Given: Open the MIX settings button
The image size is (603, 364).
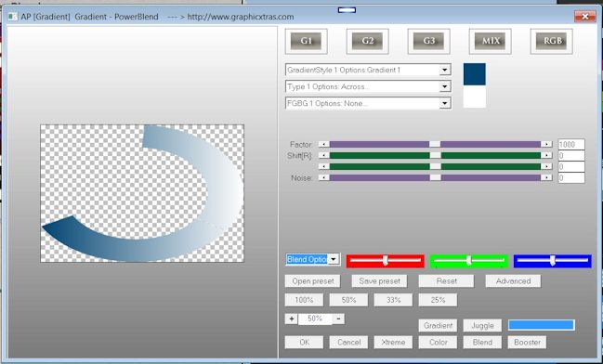Looking at the screenshot, I should pyautogui.click(x=491, y=41).
